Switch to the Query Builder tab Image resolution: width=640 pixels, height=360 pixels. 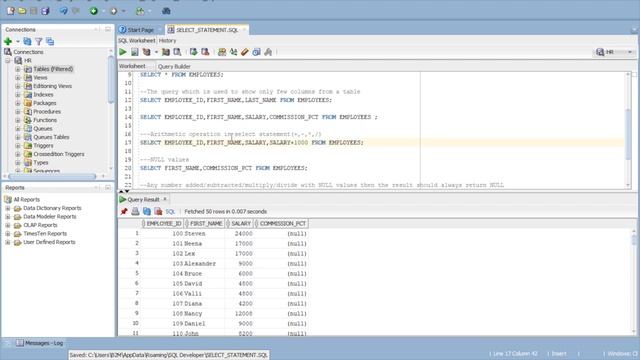(x=174, y=66)
